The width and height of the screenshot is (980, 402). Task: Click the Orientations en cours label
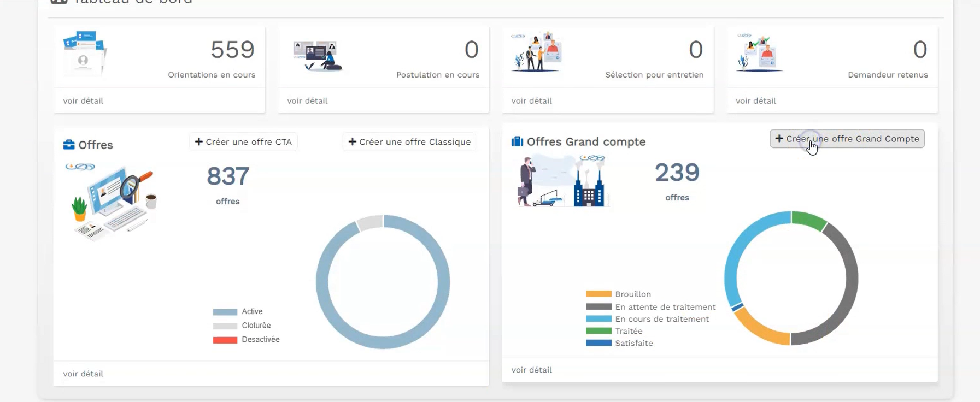(x=212, y=75)
